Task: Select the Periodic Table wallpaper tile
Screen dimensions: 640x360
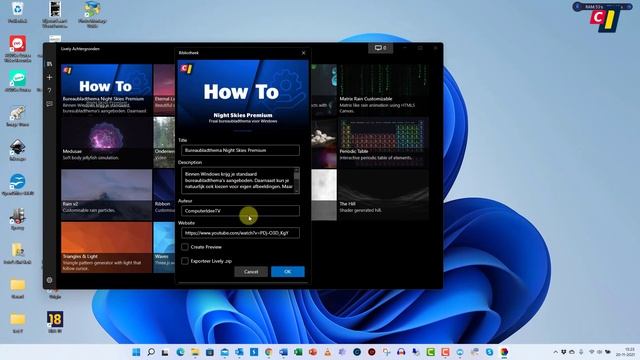Action: [384, 142]
